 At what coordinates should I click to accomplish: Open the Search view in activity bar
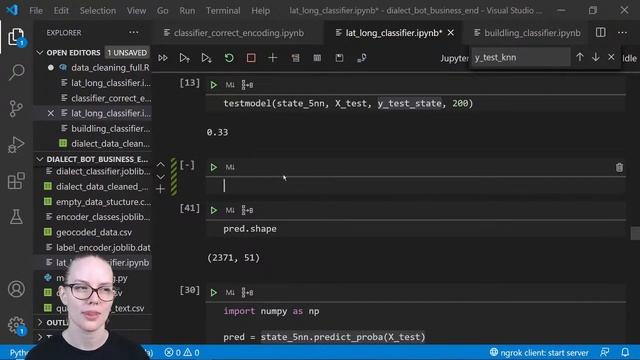[16, 72]
